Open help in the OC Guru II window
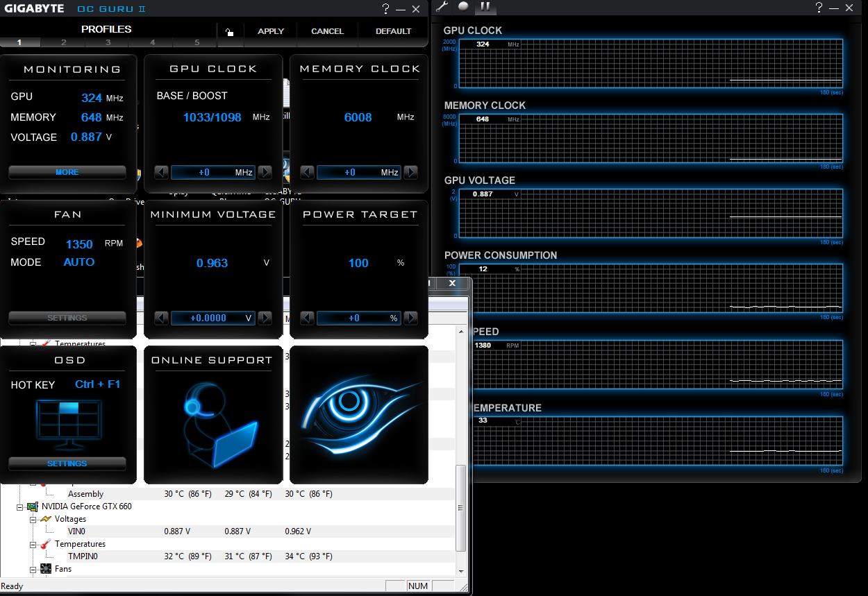 [386, 8]
